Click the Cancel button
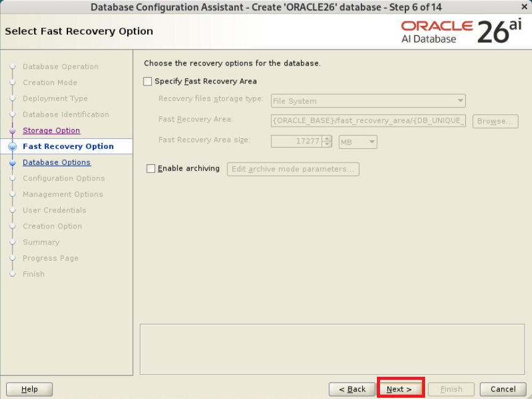Viewport: 532px width, 399px height. [x=503, y=389]
